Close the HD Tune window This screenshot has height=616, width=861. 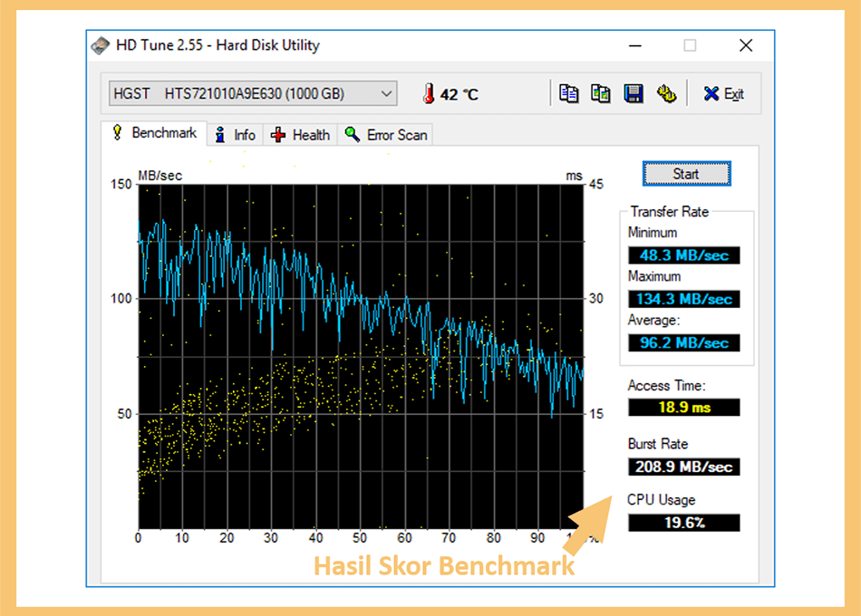pos(746,45)
